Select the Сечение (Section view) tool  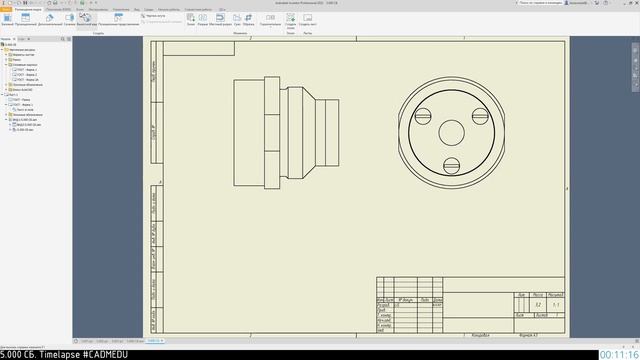[x=70, y=19]
